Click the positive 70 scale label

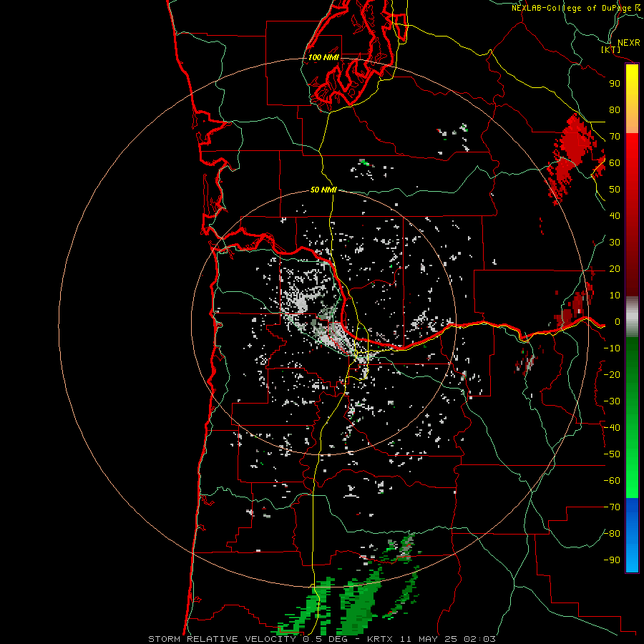click(x=615, y=137)
